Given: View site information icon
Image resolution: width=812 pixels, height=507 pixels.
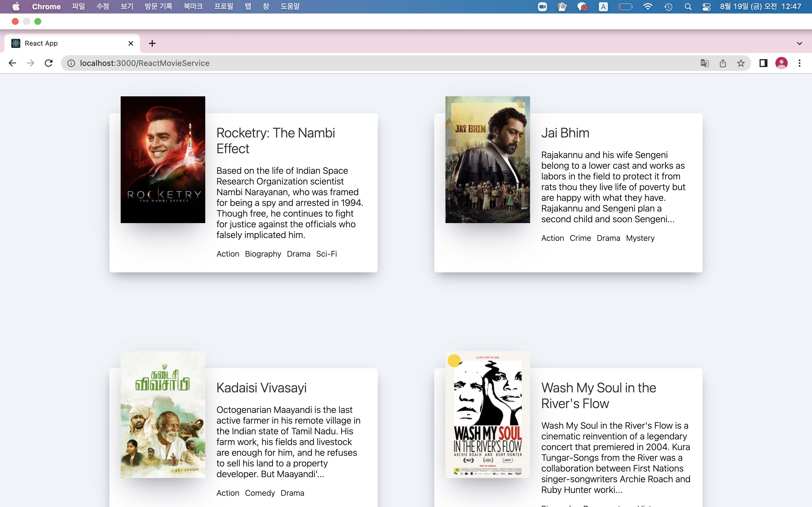Looking at the screenshot, I should click(71, 63).
